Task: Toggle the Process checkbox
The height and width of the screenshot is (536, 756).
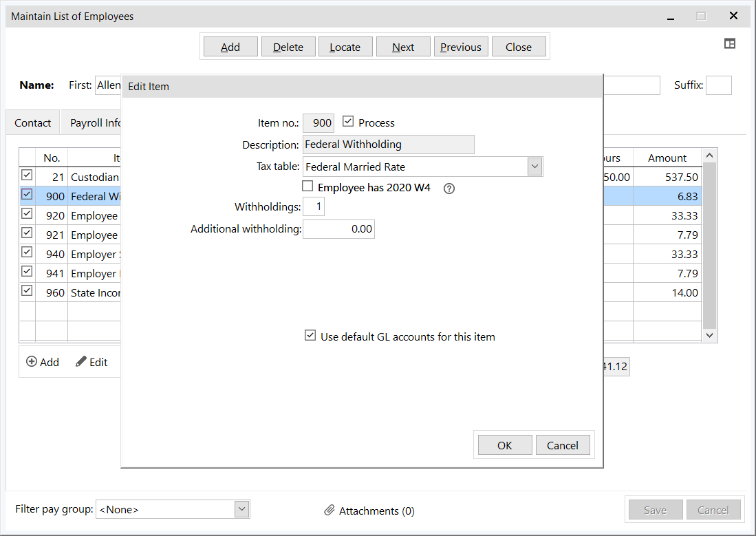Action: click(x=348, y=122)
